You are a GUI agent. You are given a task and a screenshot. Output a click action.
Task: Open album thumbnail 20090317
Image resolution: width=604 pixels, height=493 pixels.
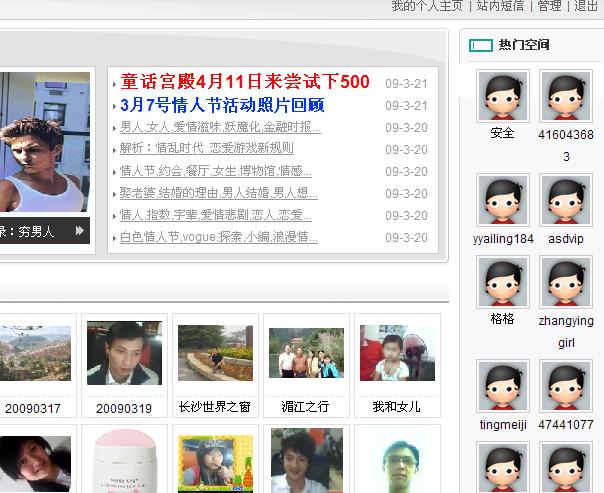pos(35,353)
